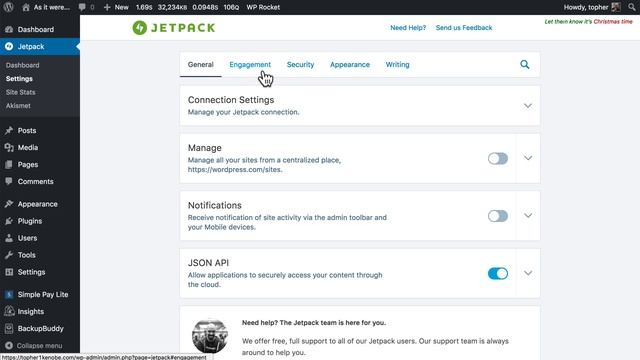
Task: Open WP Rocket admin bar menu
Action: [x=263, y=7]
